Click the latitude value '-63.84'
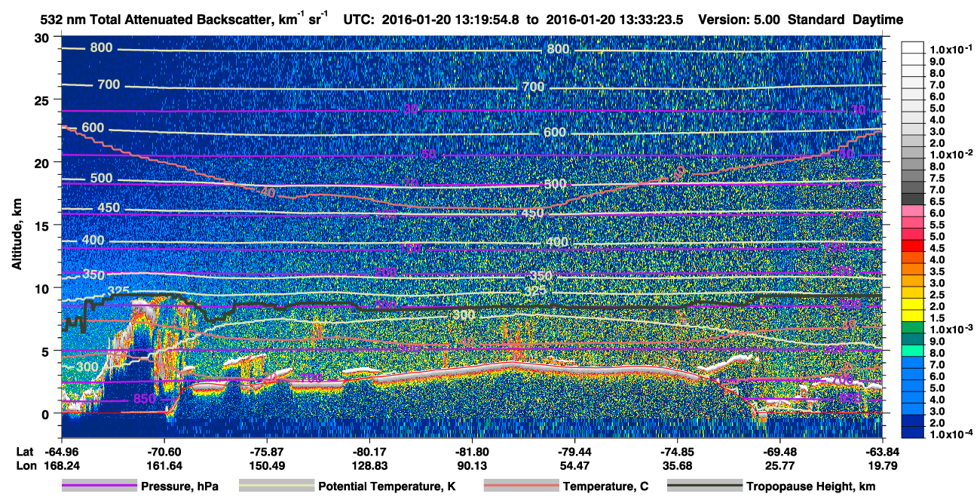The height and width of the screenshot is (503, 980). pos(882,451)
